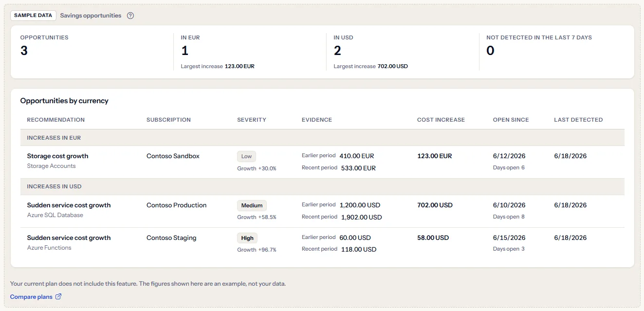Click the 702.00 USD cost increase cell
This screenshot has height=311, width=644.
click(435, 205)
